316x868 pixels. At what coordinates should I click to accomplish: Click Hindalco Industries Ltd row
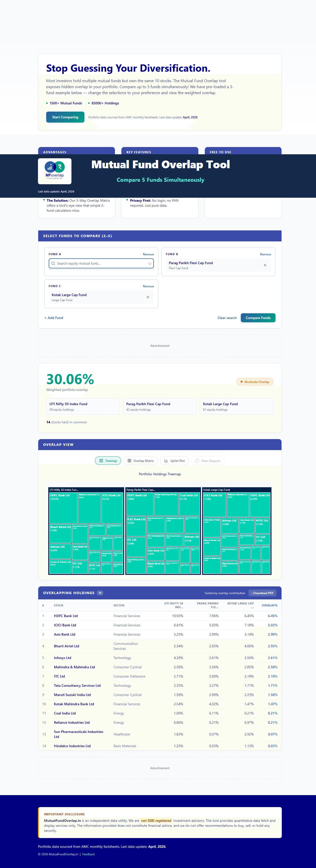coord(160,746)
